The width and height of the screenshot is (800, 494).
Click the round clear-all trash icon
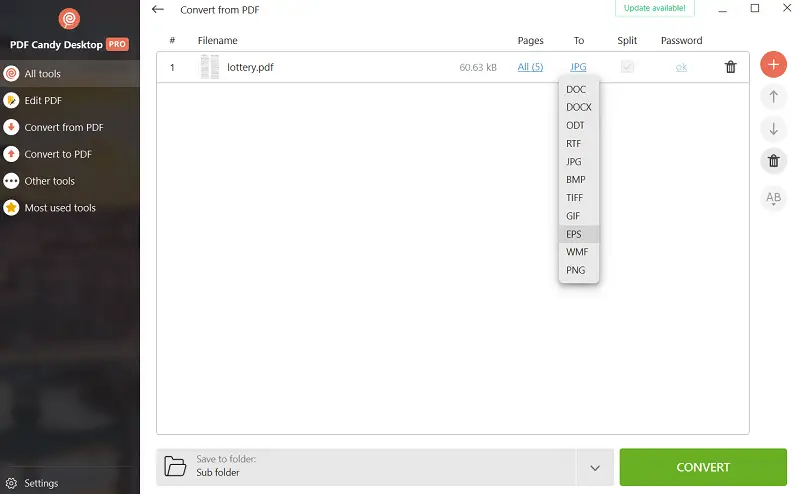773,161
